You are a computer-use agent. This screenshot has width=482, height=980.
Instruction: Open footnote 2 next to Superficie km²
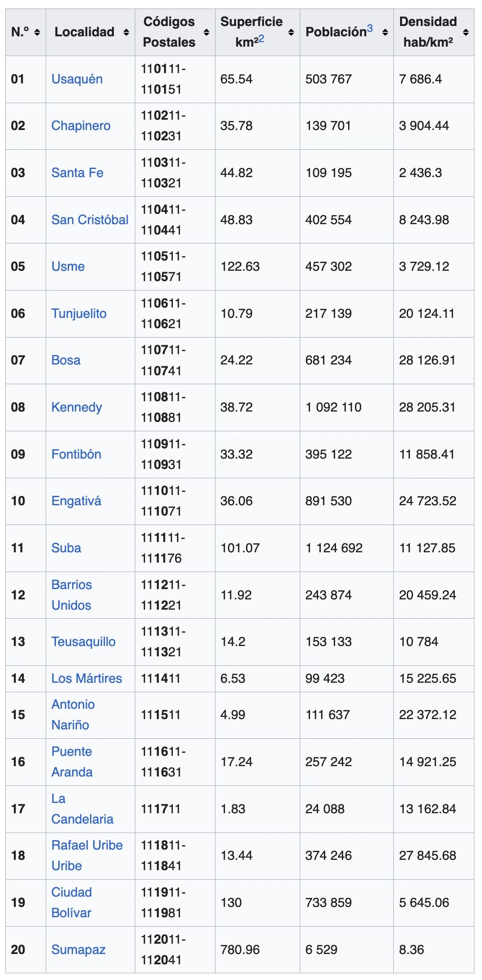261,39
